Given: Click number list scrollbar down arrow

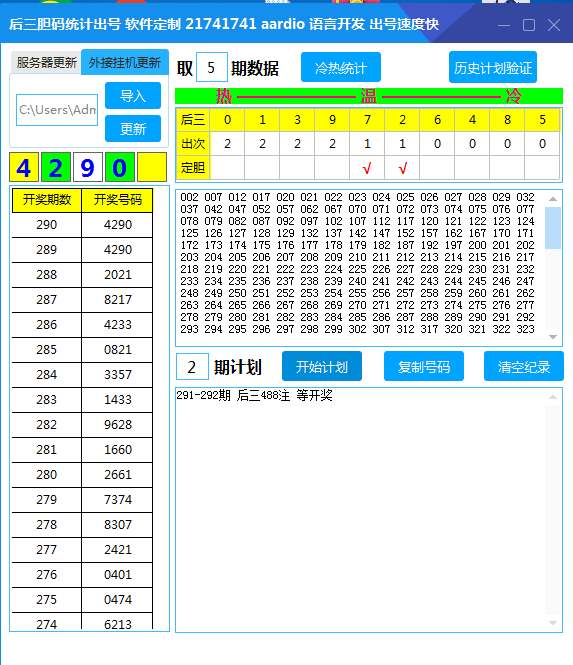Looking at the screenshot, I should tap(553, 337).
